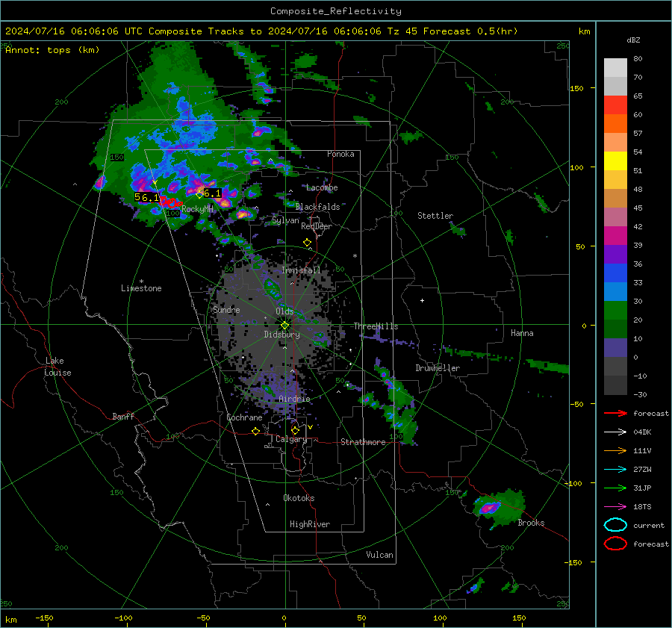Click the green 31JP arrow icon

point(615,488)
